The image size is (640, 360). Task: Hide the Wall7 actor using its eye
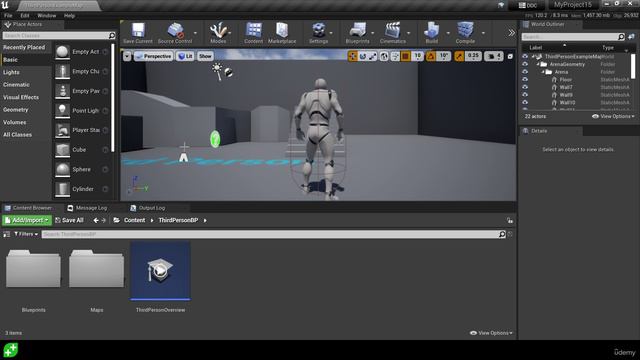click(525, 87)
